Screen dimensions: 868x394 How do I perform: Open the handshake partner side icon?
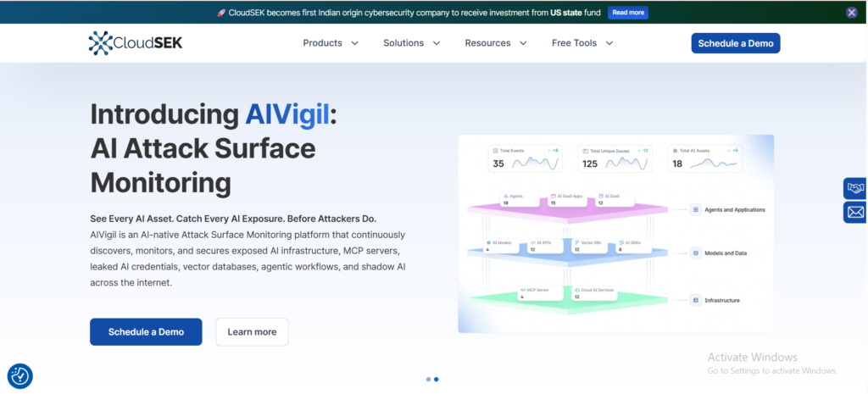tap(855, 189)
